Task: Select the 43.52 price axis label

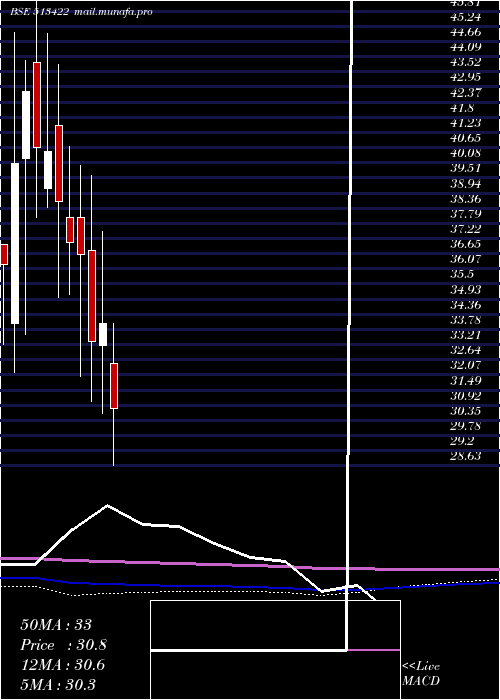Action: point(466,62)
